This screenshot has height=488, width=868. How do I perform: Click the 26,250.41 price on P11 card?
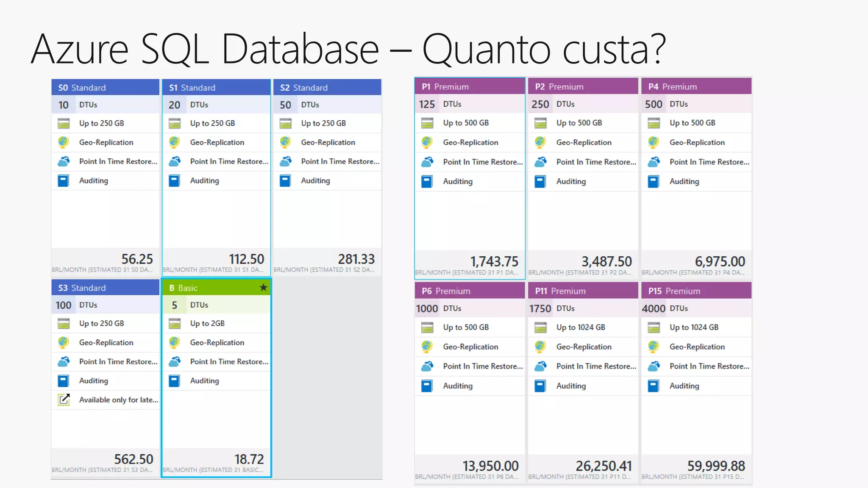tap(604, 466)
